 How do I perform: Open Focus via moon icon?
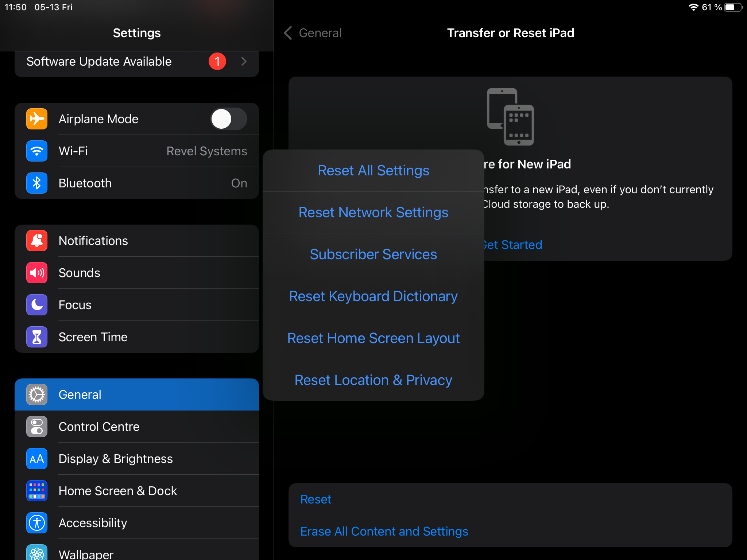[37, 305]
